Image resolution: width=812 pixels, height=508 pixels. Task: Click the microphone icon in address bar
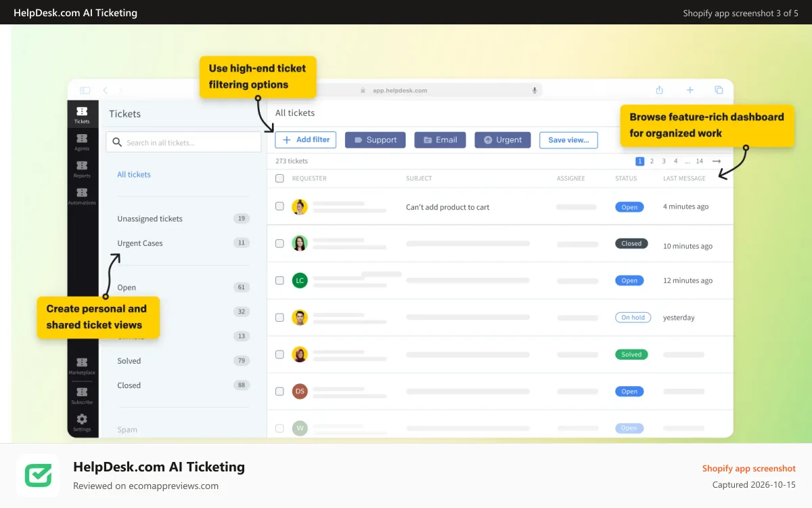pos(534,90)
